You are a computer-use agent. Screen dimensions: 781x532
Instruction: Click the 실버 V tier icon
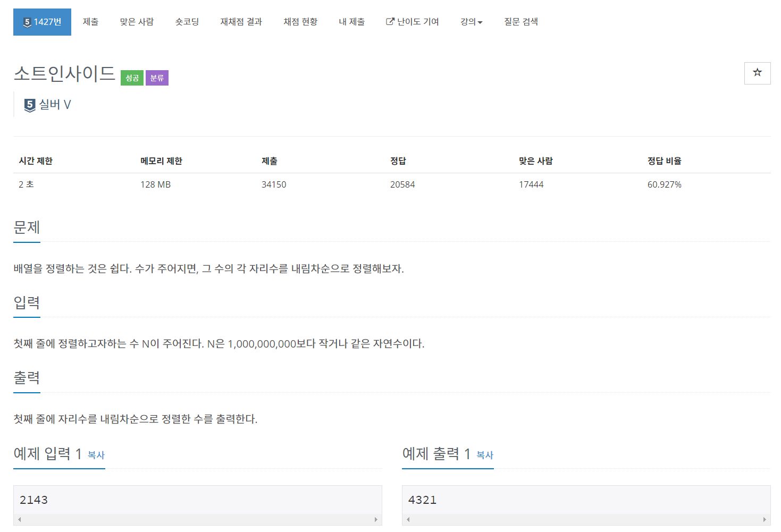30,105
